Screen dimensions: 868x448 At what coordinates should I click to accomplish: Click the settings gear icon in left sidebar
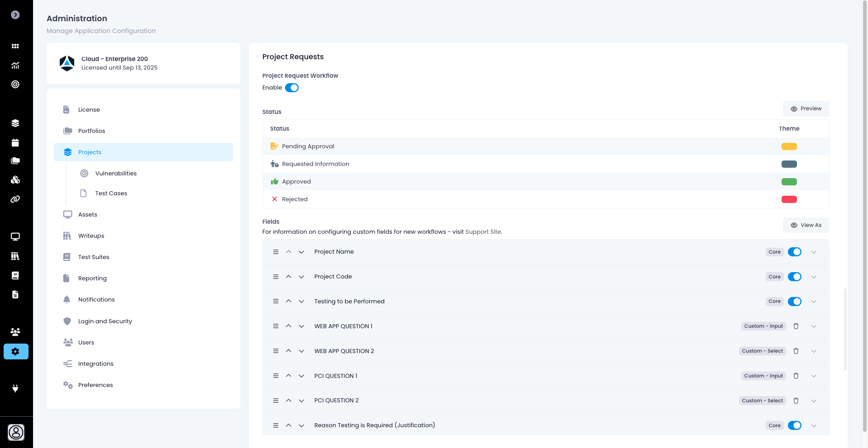pyautogui.click(x=16, y=351)
